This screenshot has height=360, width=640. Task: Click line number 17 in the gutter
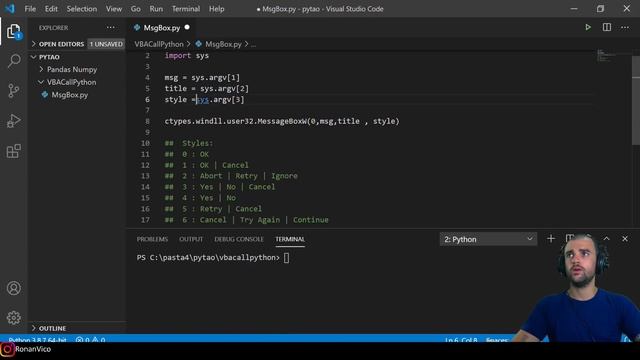[145, 220]
